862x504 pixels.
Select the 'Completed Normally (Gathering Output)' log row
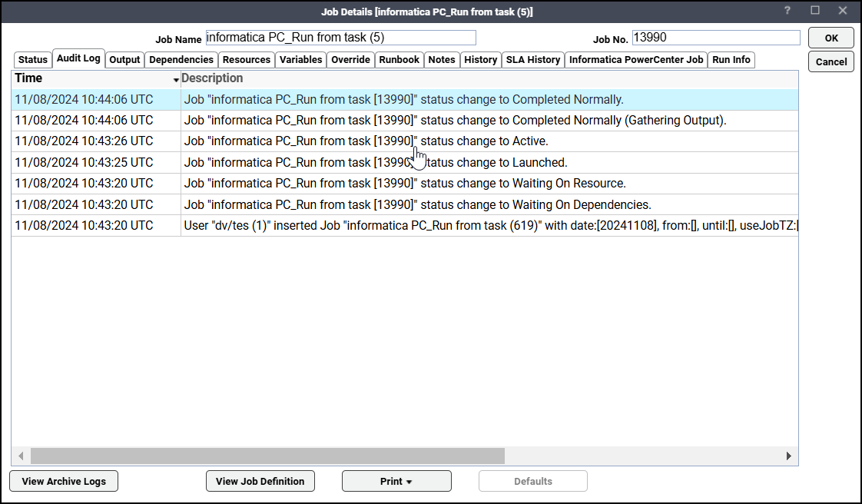pyautogui.click(x=405, y=121)
